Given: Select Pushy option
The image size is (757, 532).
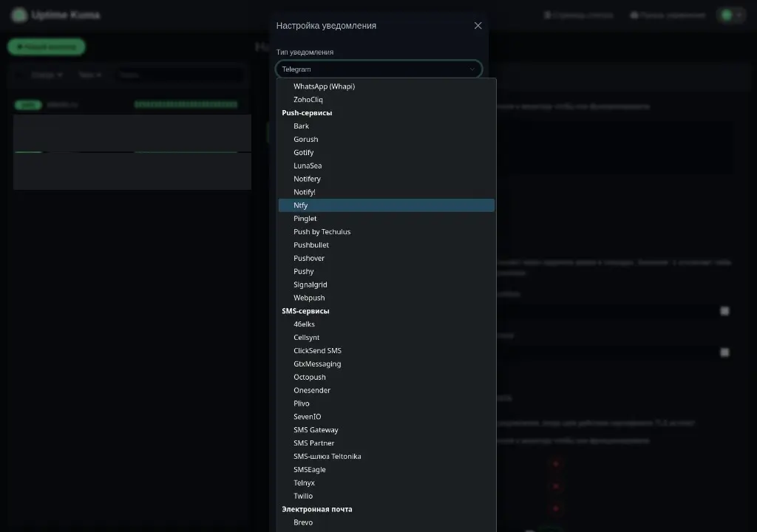Looking at the screenshot, I should click(386, 271).
